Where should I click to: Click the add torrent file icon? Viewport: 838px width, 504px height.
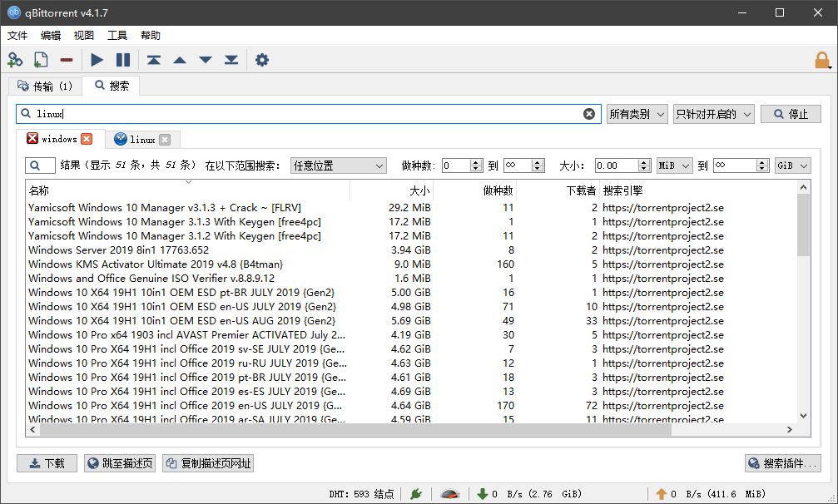40,60
